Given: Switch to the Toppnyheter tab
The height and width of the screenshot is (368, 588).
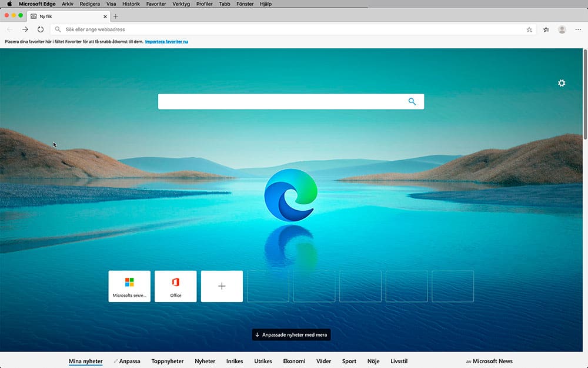Looking at the screenshot, I should point(167,362).
